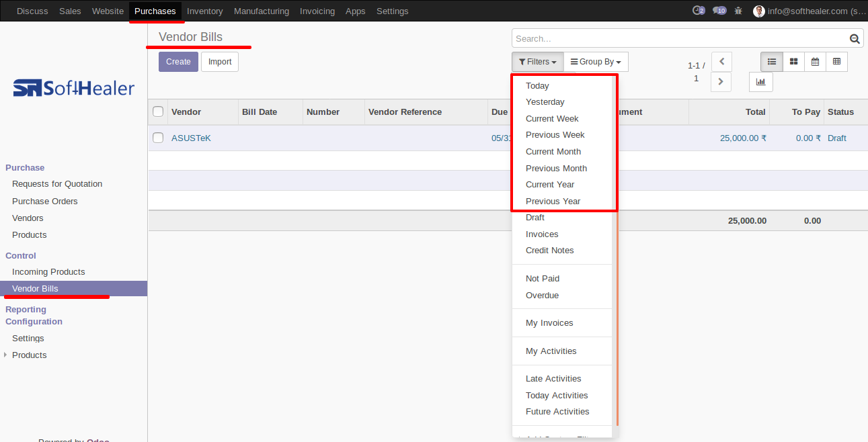
Task: Open Vendors in sidebar
Action: tap(28, 218)
